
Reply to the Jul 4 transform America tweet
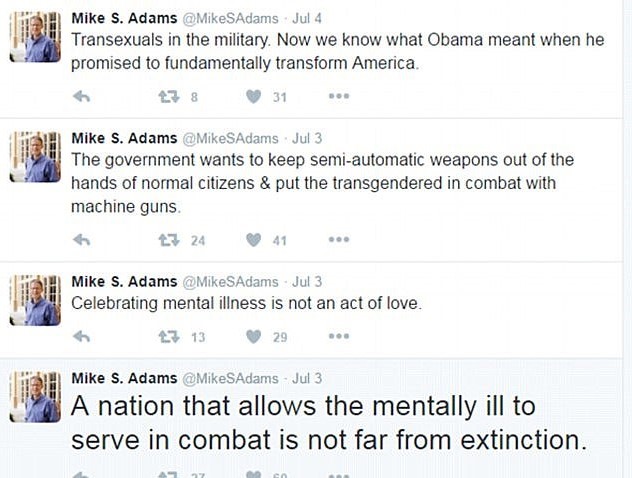coord(83,96)
